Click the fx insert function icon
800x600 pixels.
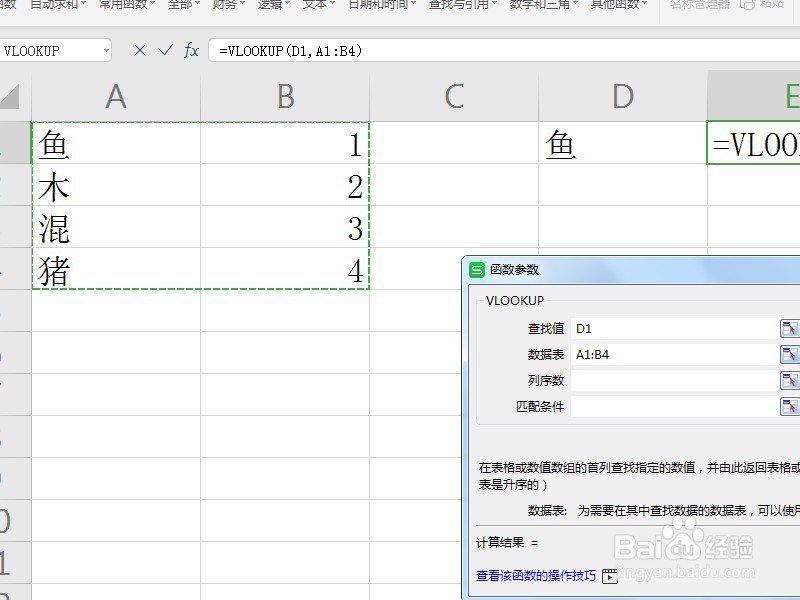click(190, 49)
